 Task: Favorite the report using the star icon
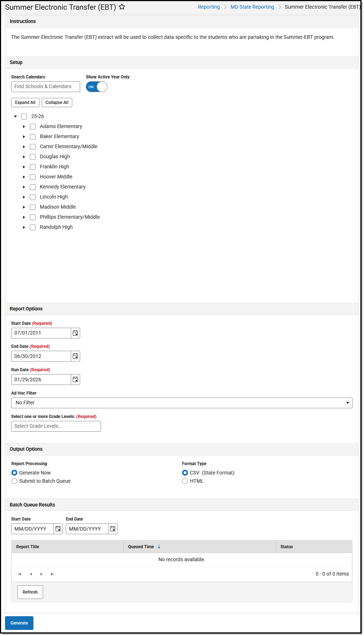122,6
